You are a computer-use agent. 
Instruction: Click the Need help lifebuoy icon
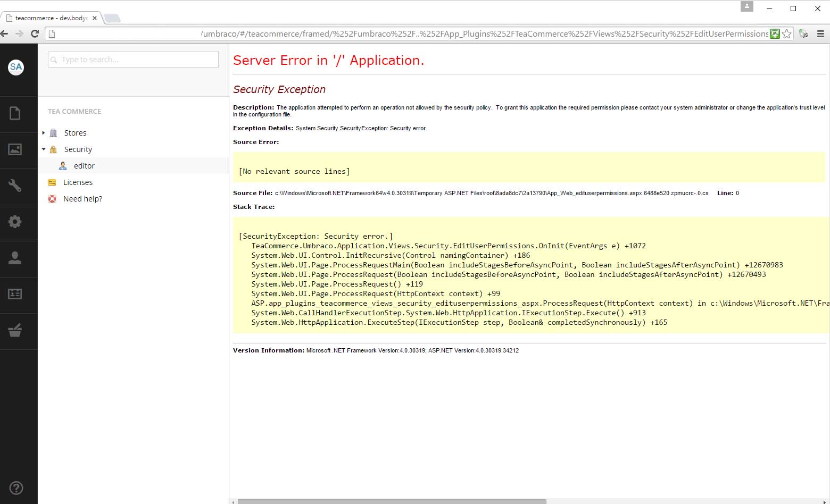click(52, 199)
